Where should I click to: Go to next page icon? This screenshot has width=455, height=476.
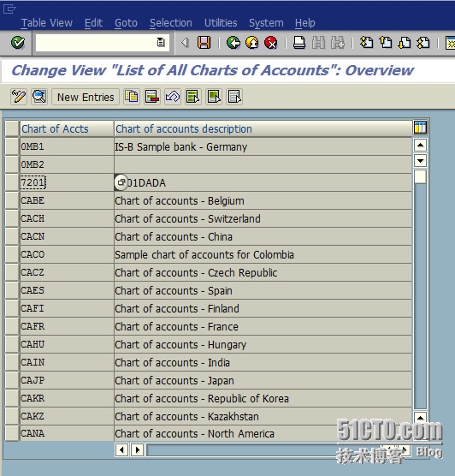[x=405, y=43]
